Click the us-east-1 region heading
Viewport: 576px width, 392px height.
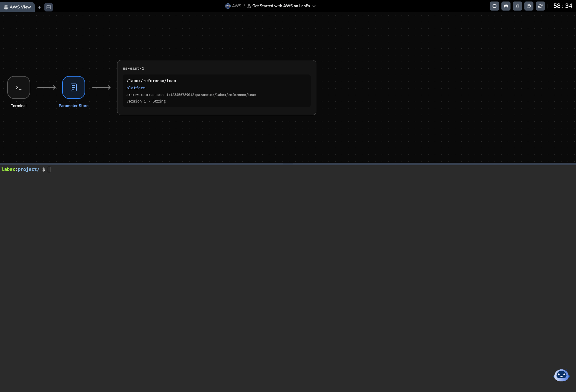(x=133, y=68)
